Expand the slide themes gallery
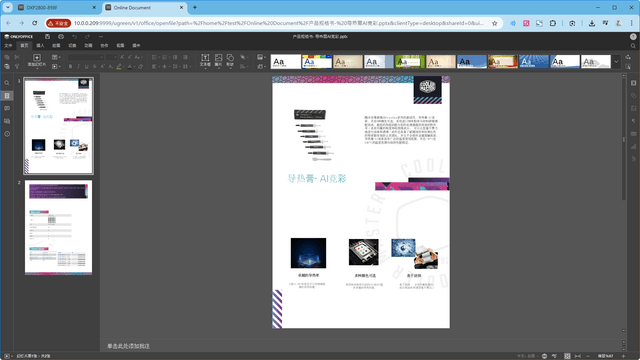 tap(616, 62)
